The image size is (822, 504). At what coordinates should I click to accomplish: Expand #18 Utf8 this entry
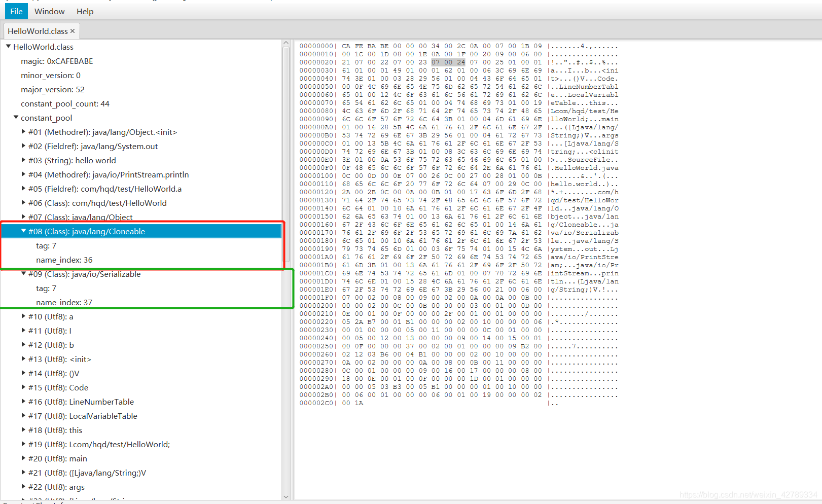pos(23,429)
